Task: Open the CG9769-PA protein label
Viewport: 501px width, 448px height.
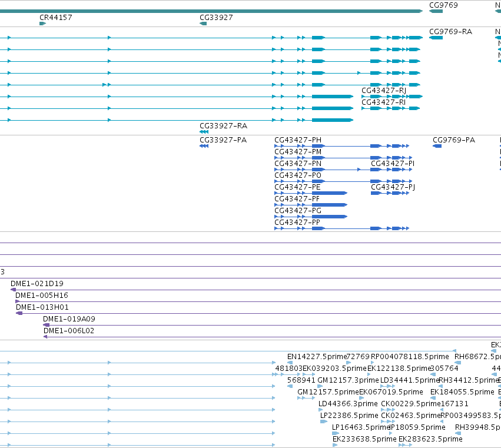Action: [454, 140]
